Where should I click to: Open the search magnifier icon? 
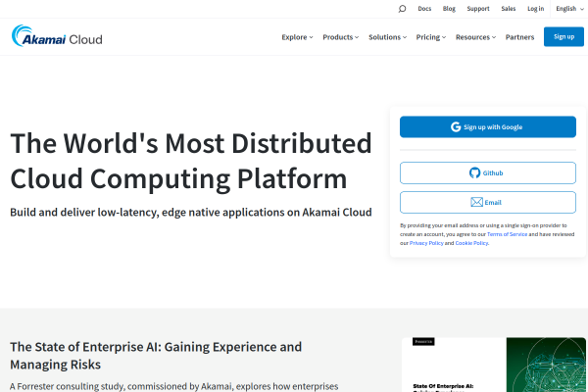pos(402,9)
